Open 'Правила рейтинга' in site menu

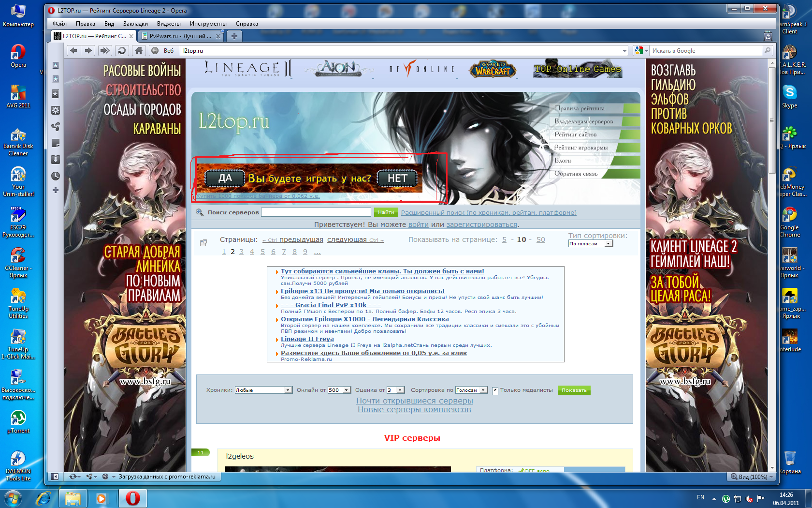coord(580,108)
